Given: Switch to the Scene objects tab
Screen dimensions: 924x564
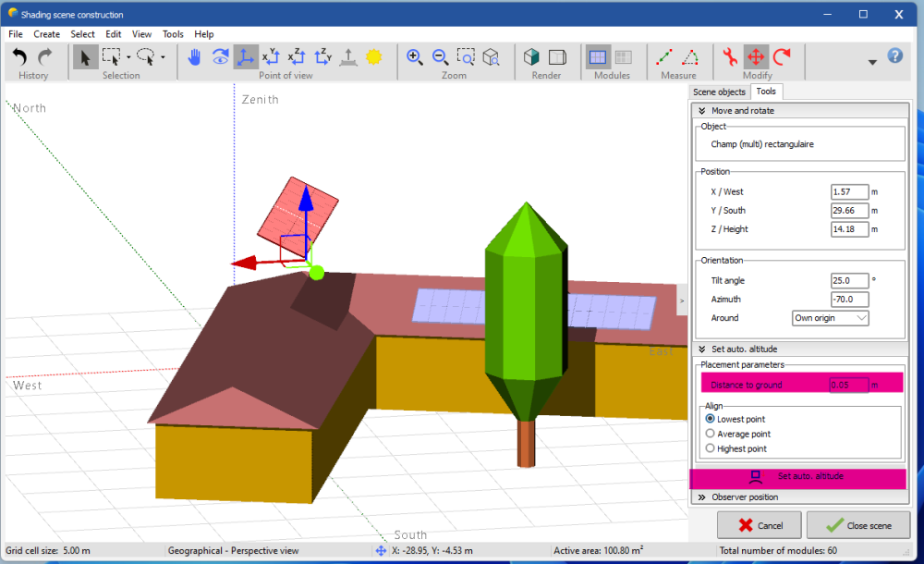Looking at the screenshot, I should point(719,92).
